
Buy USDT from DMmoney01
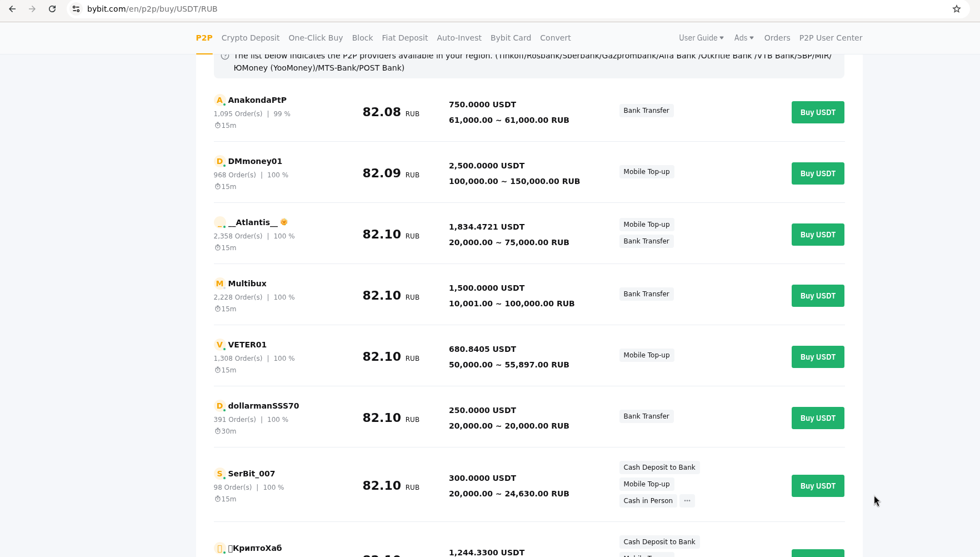[x=817, y=173]
